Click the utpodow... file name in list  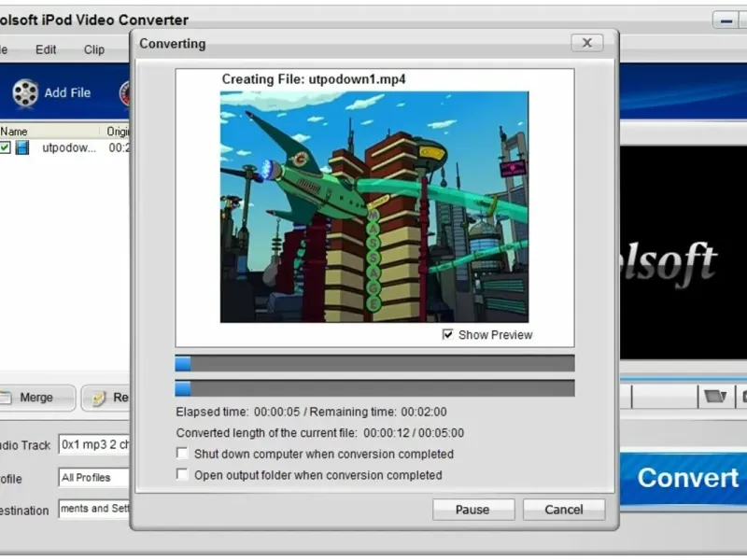click(69, 147)
